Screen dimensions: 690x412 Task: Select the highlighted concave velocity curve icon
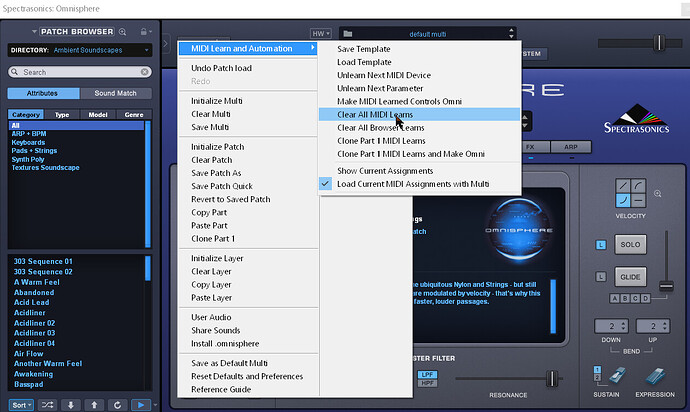(622, 200)
